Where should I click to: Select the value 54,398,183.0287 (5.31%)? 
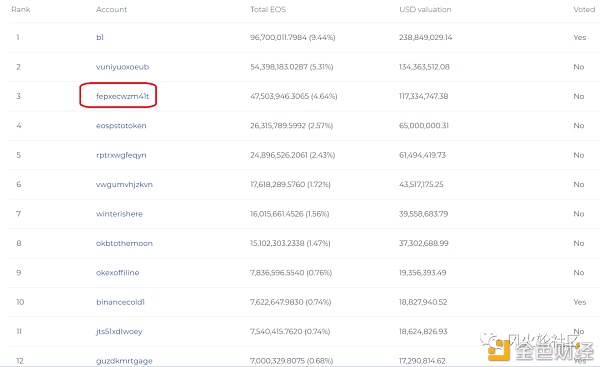[292, 67]
